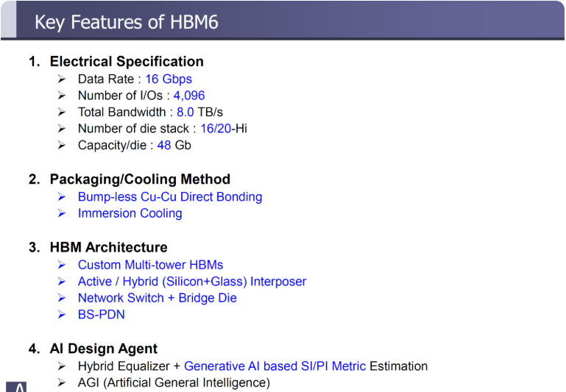This screenshot has height=392, width=566.
Task: Click Custom Multi-tower HBMs text
Action: click(x=150, y=265)
